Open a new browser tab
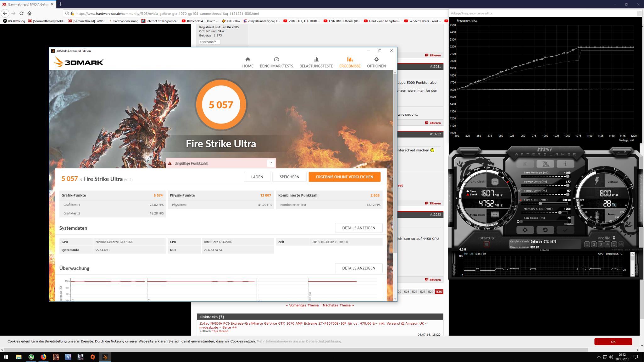The height and width of the screenshot is (362, 644). (60, 4)
